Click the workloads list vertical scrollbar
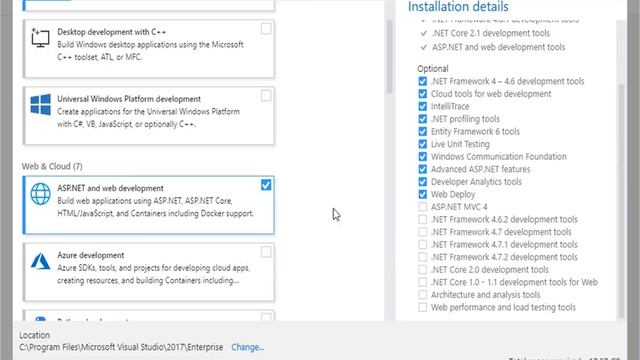The width and height of the screenshot is (640, 360). (x=389, y=56)
